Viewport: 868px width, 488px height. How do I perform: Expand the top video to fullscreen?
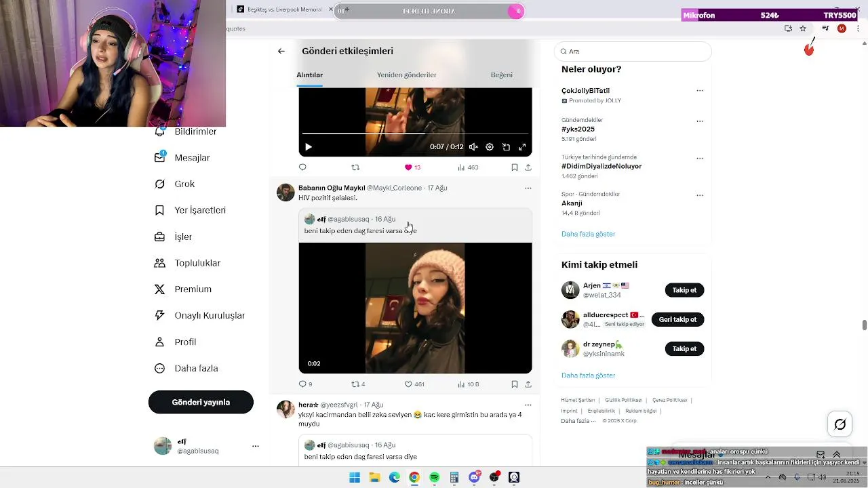(522, 147)
